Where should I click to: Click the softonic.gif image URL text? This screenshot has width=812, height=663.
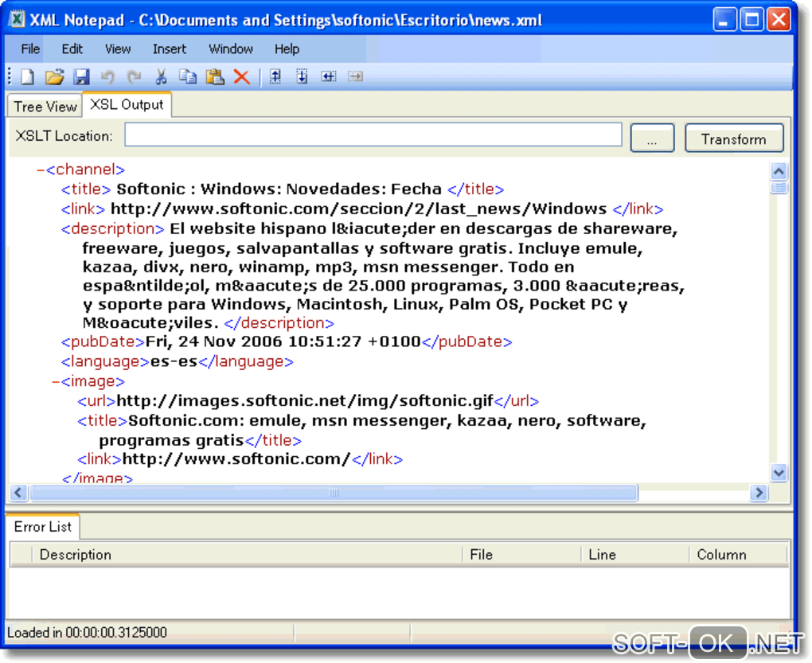(304, 401)
